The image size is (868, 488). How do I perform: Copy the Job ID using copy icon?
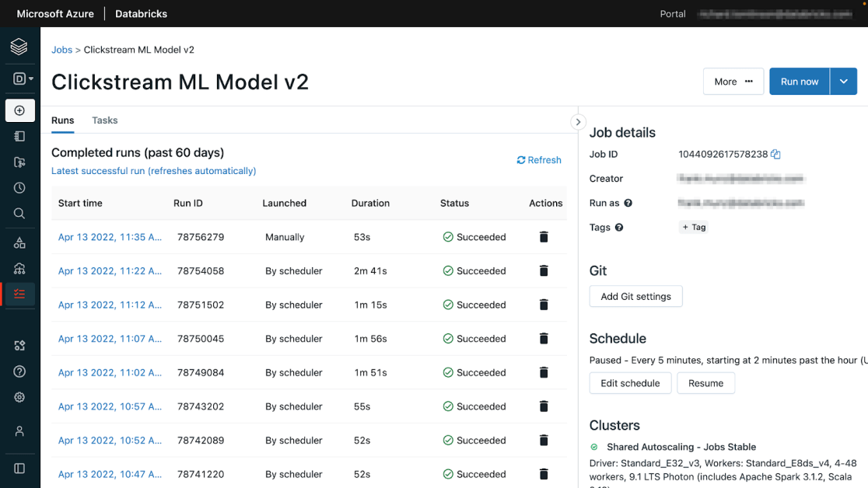pos(775,155)
